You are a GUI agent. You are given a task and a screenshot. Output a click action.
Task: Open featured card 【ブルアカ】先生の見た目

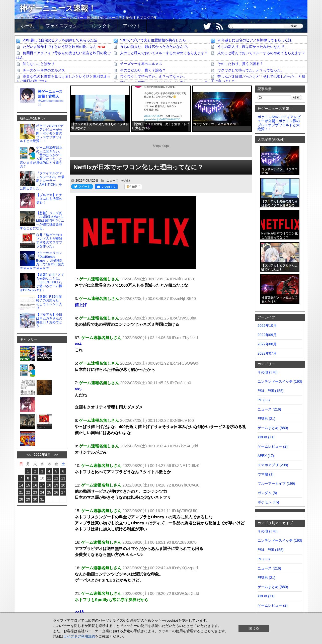click(100, 109)
